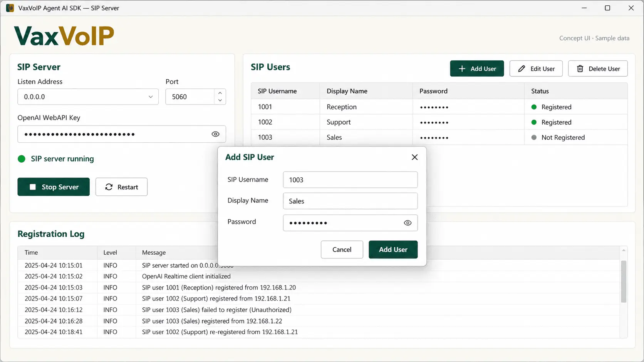Image resolution: width=644 pixels, height=362 pixels.
Task: Open Edit User
Action: coord(536,68)
